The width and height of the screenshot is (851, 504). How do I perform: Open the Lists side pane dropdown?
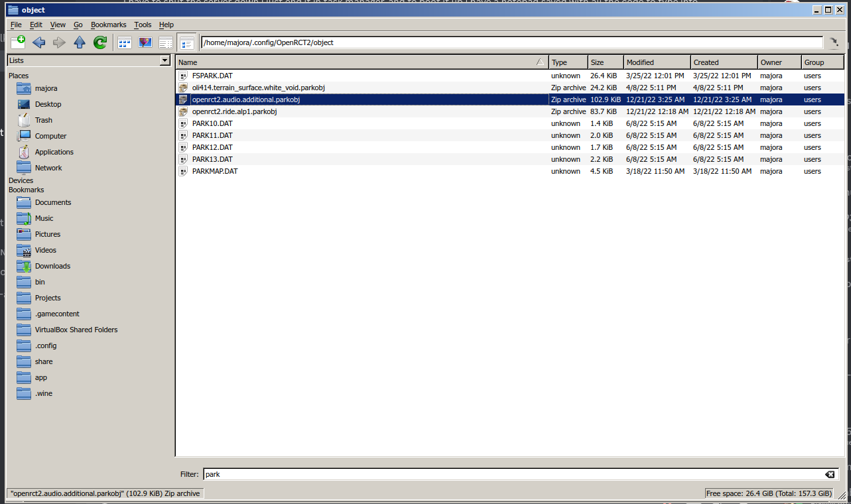163,60
